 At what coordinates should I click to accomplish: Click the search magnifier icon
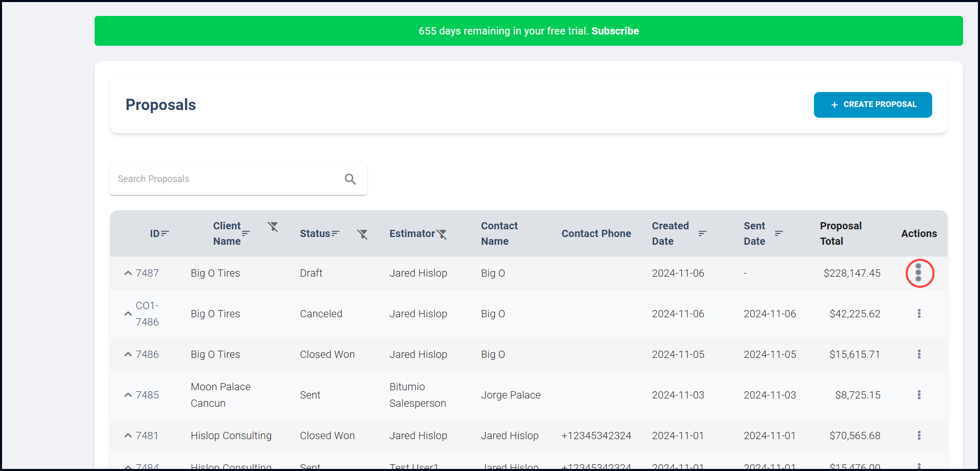pos(350,179)
